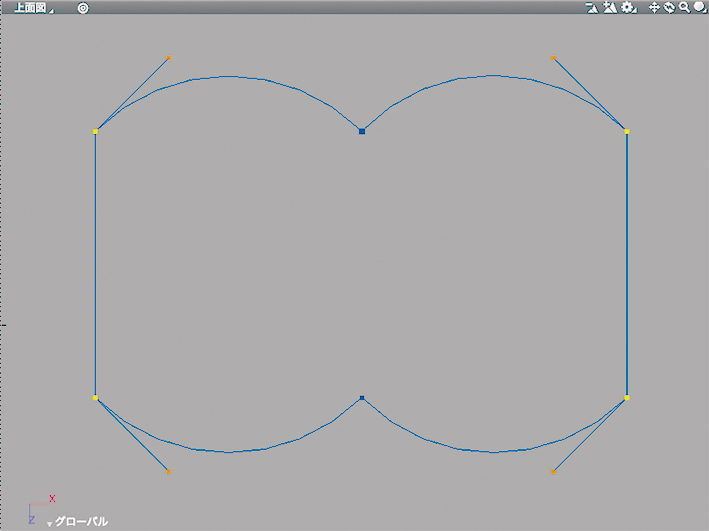Select the upper-left yellow control point
The width and height of the screenshot is (709, 531).
click(x=95, y=132)
